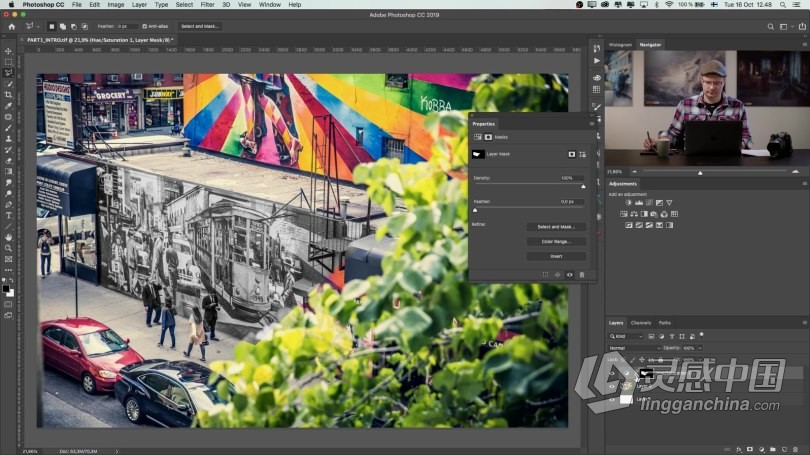
Task: Open the Filter menu
Action: pyautogui.click(x=207, y=5)
